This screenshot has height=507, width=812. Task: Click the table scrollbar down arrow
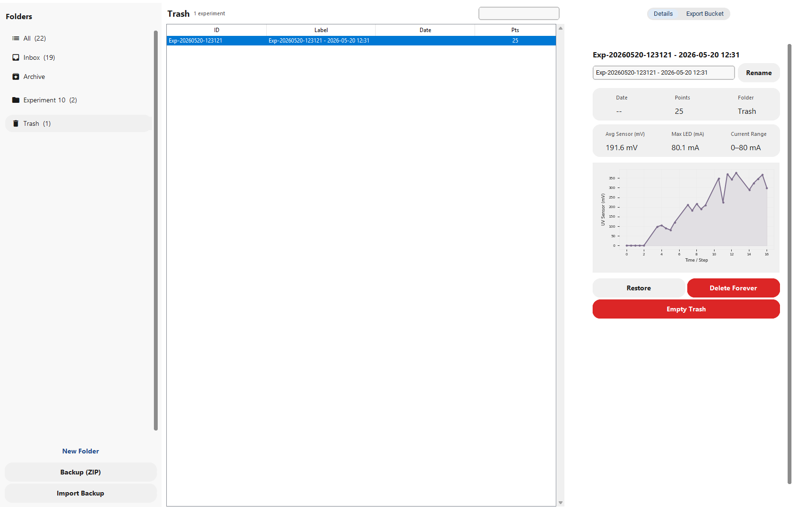point(561,503)
